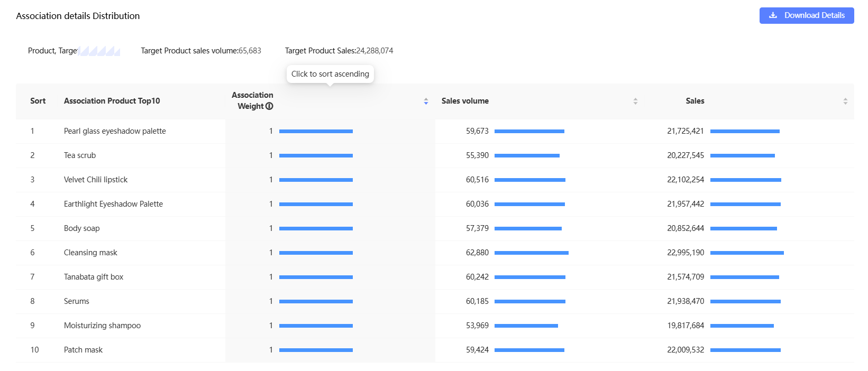The height and width of the screenshot is (371, 868).
Task: Open the Association Weight info icon
Action: click(269, 106)
